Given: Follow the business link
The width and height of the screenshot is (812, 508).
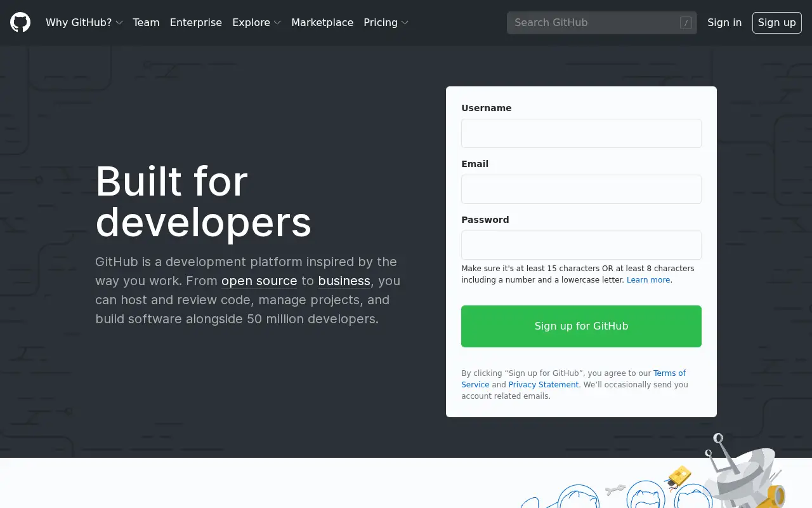Looking at the screenshot, I should [344, 281].
